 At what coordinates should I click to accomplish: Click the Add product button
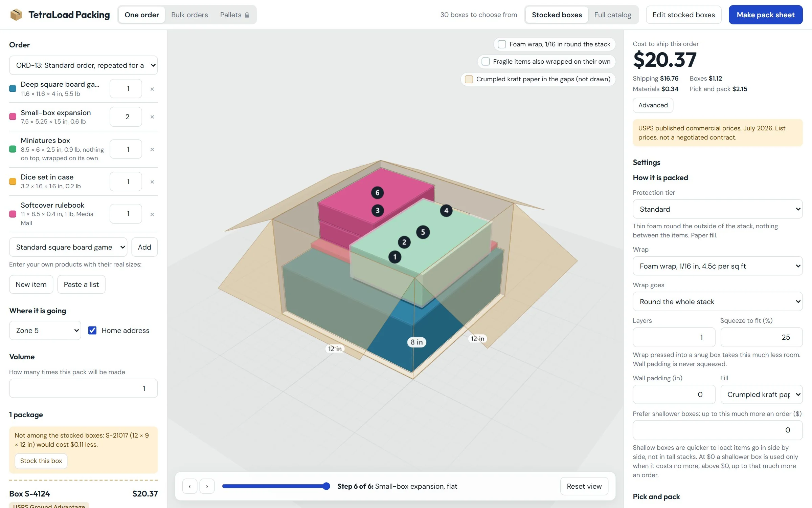(144, 247)
